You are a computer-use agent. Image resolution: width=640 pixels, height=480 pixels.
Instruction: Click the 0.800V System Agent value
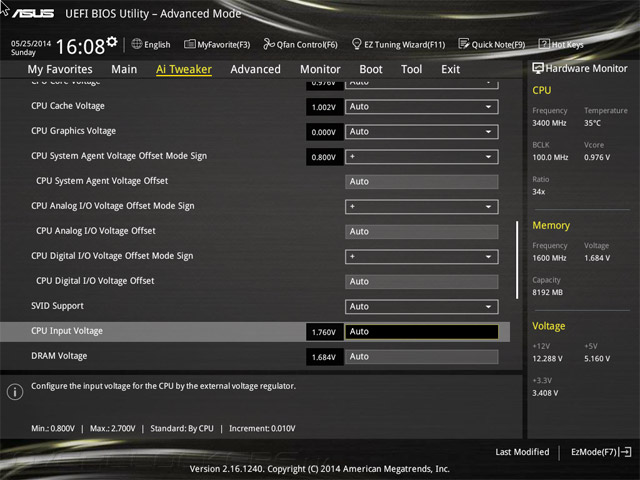tap(324, 157)
